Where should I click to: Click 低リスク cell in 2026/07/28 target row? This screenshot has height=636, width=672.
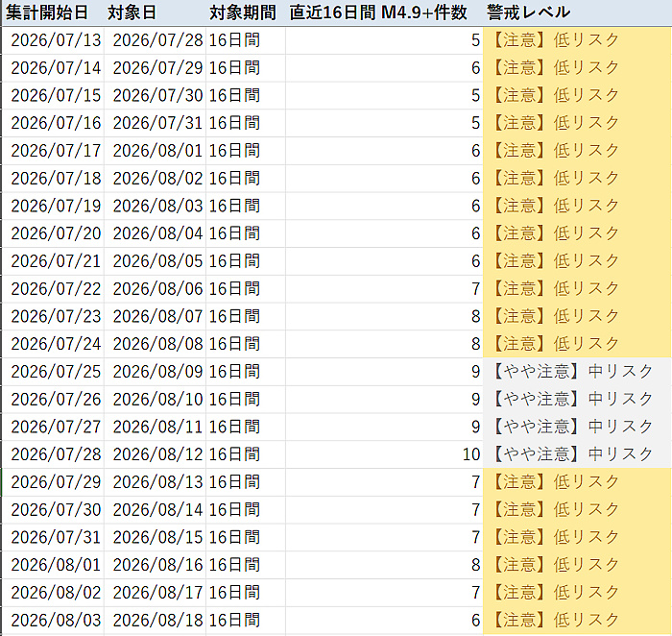(x=577, y=40)
